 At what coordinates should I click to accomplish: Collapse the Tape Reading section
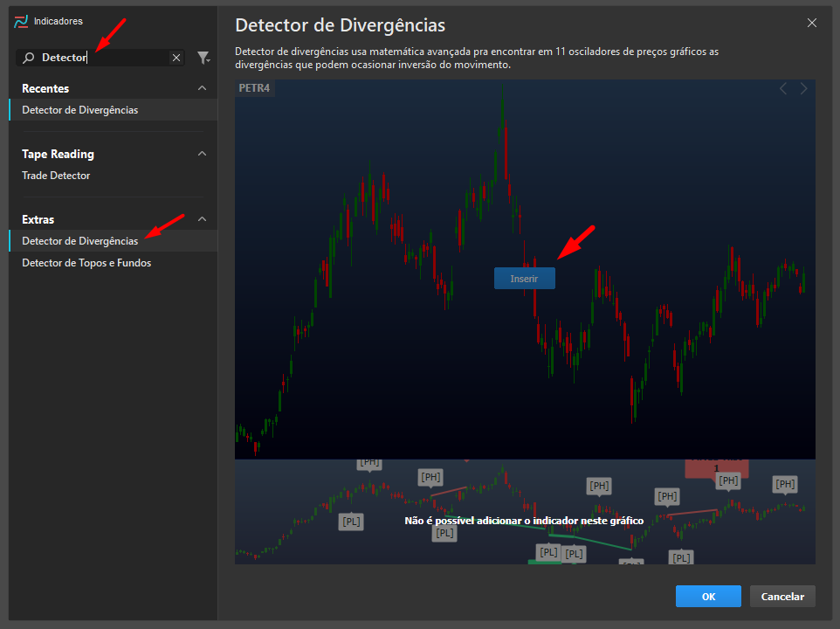(202, 154)
